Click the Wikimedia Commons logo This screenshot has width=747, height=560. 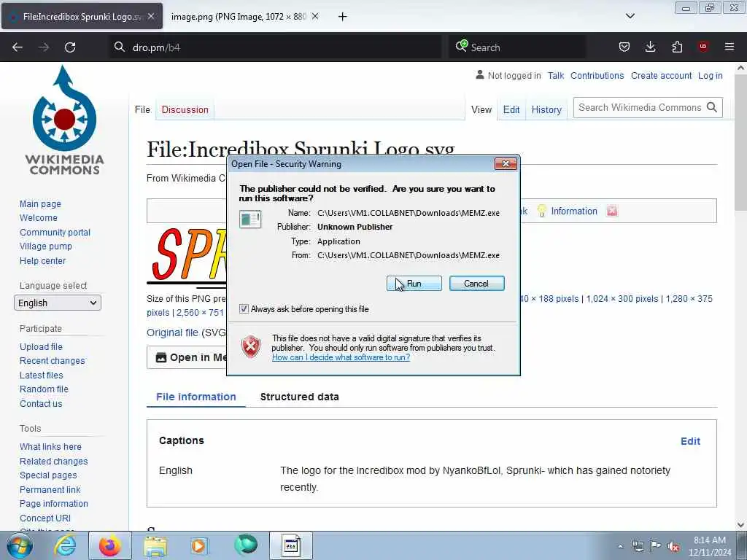tap(64, 120)
